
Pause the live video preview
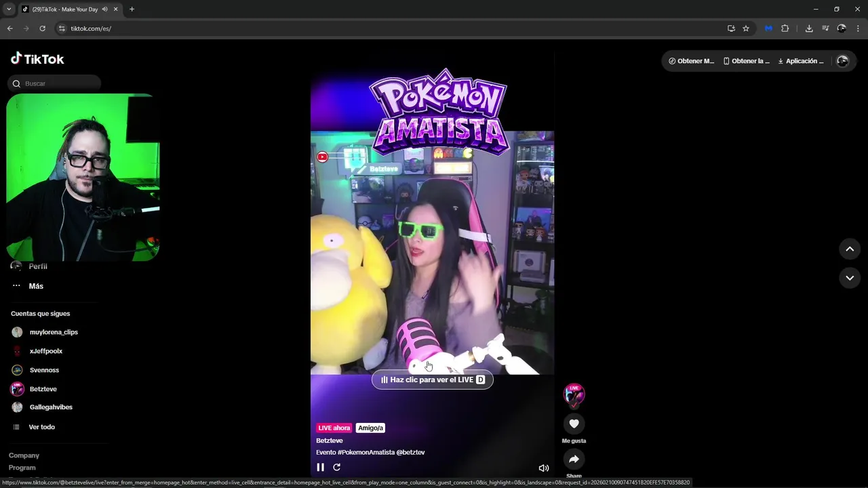tap(321, 467)
